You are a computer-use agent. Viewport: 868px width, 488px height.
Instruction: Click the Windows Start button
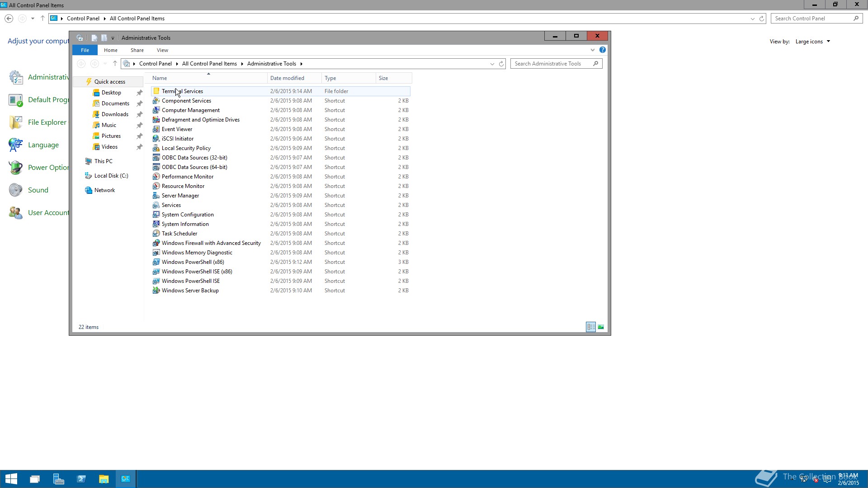(x=11, y=479)
